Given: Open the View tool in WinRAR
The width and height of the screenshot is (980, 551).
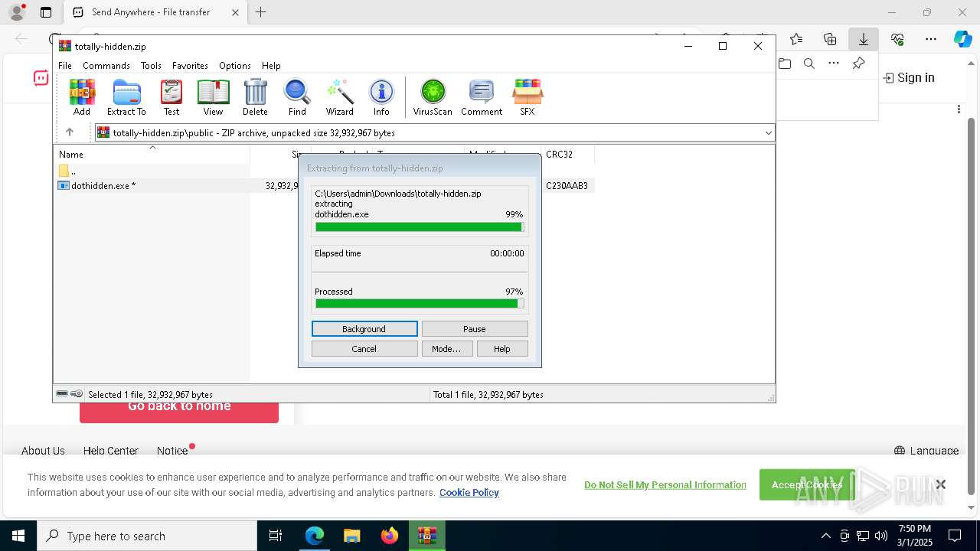Looking at the screenshot, I should 213,97.
